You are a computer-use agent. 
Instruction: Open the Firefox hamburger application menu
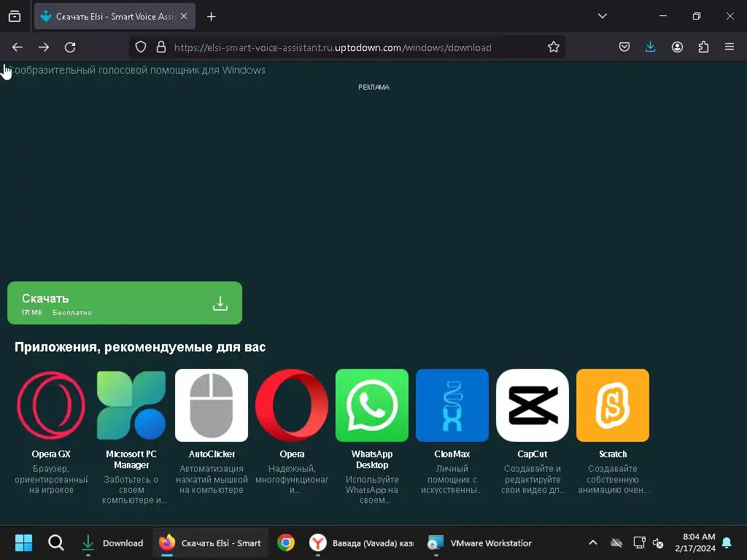point(729,47)
